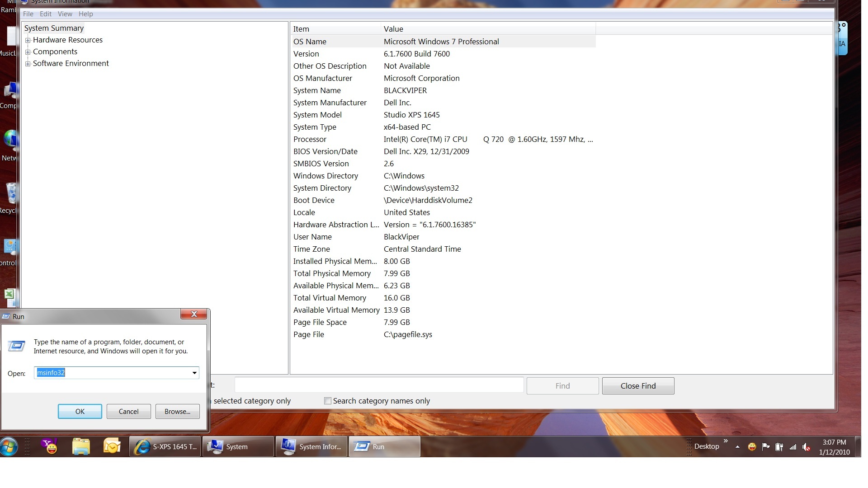The image size is (868, 488).
Task: Click Total Physical Memory row
Action: pos(443,273)
